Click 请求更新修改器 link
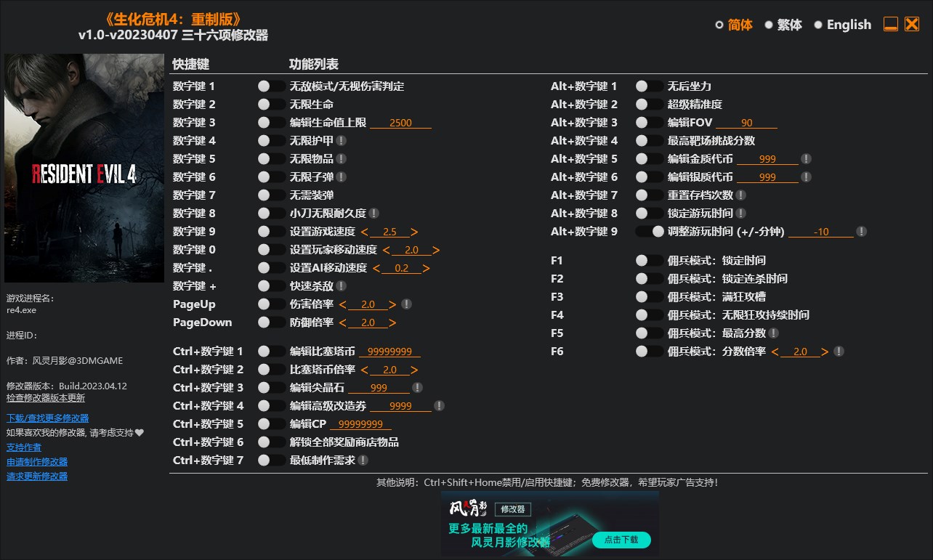The height and width of the screenshot is (560, 933). coord(37,476)
